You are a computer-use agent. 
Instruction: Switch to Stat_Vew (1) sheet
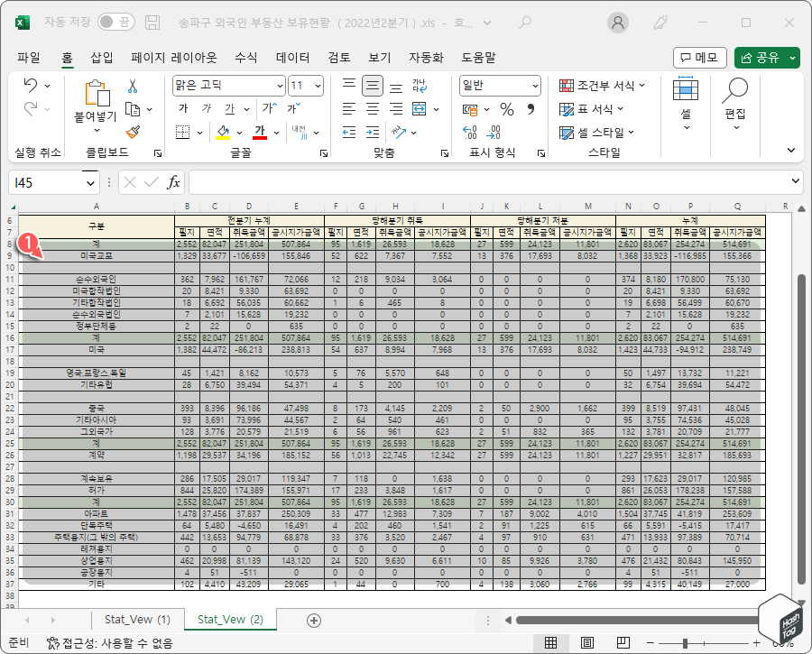coord(137,620)
